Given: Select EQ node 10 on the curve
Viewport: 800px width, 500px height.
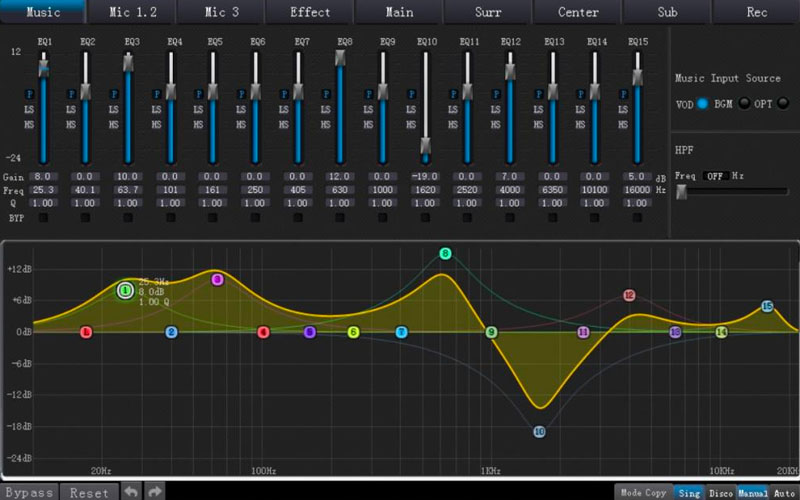Looking at the screenshot, I should pos(539,432).
